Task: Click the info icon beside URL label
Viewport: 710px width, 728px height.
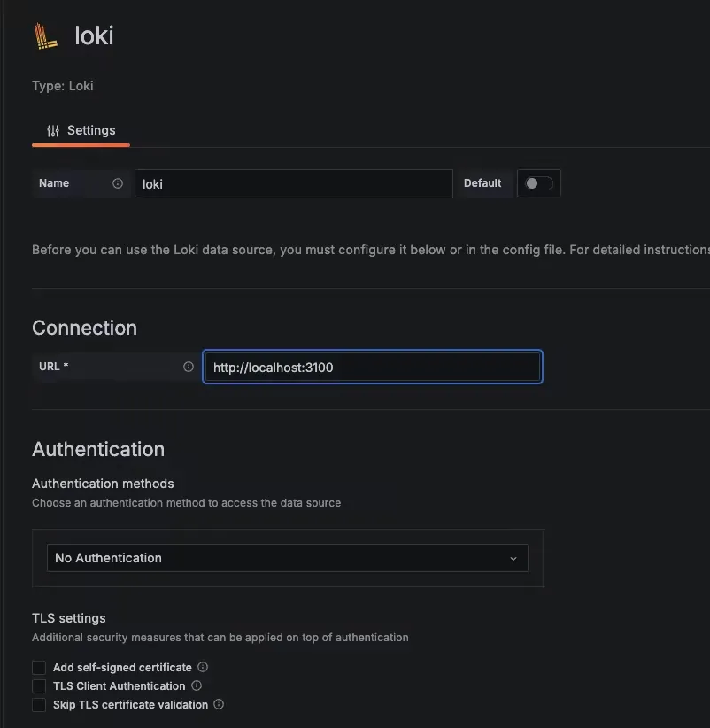Action: [189, 367]
